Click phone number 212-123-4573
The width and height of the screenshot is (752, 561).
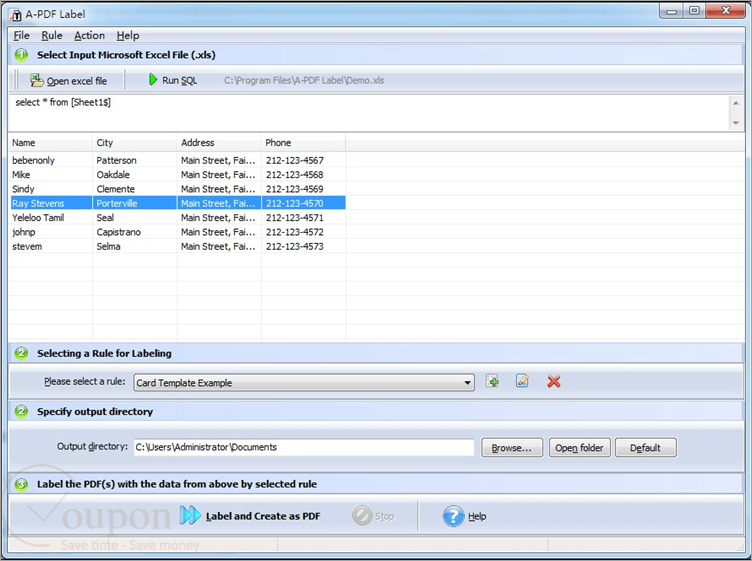tap(295, 246)
